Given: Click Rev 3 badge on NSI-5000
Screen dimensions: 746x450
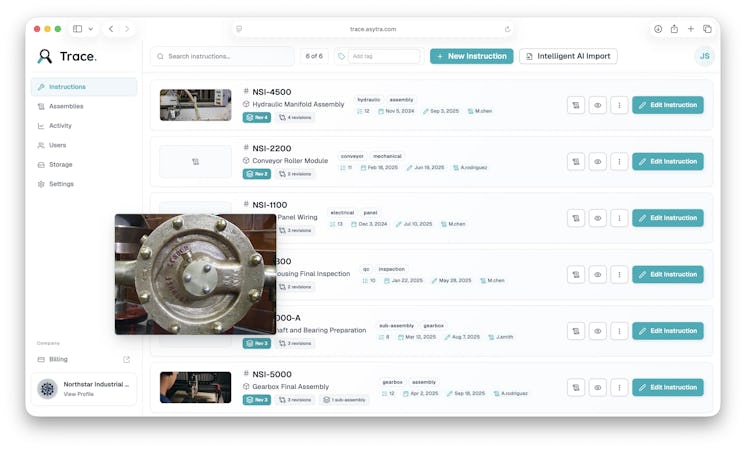Looking at the screenshot, I should click(x=257, y=400).
